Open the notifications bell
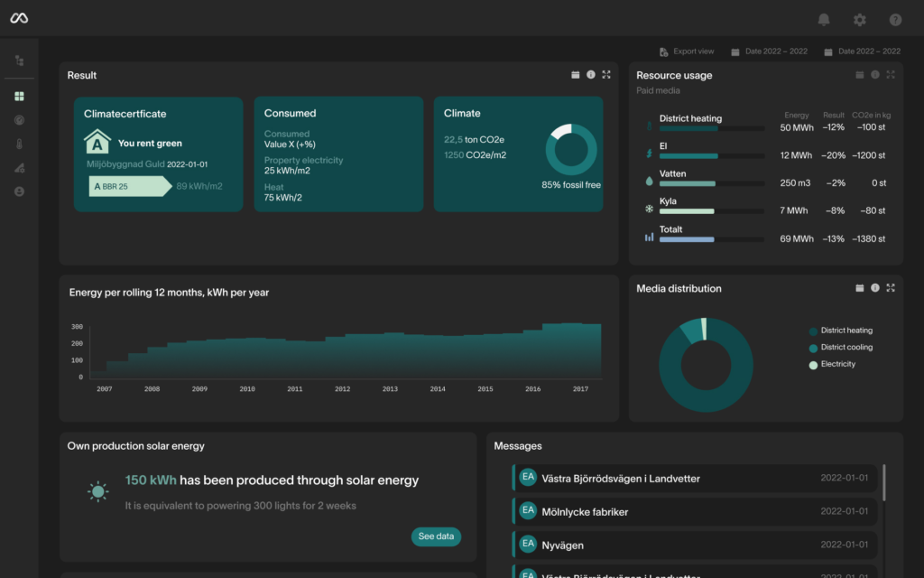924x578 pixels. click(823, 19)
